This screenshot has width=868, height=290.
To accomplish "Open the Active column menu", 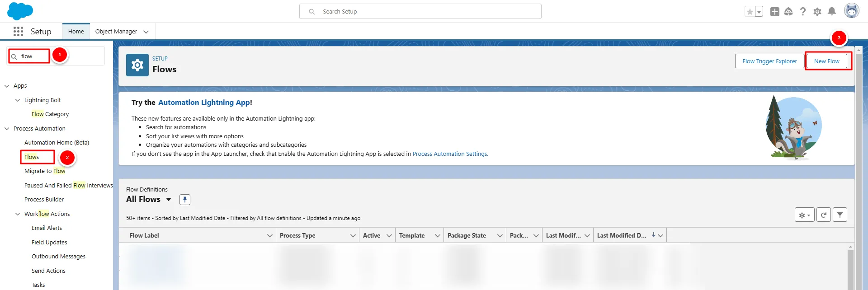I will (389, 236).
